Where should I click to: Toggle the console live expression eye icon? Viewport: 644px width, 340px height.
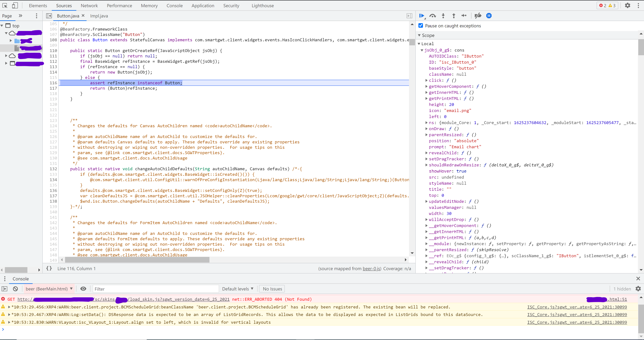tap(83, 289)
